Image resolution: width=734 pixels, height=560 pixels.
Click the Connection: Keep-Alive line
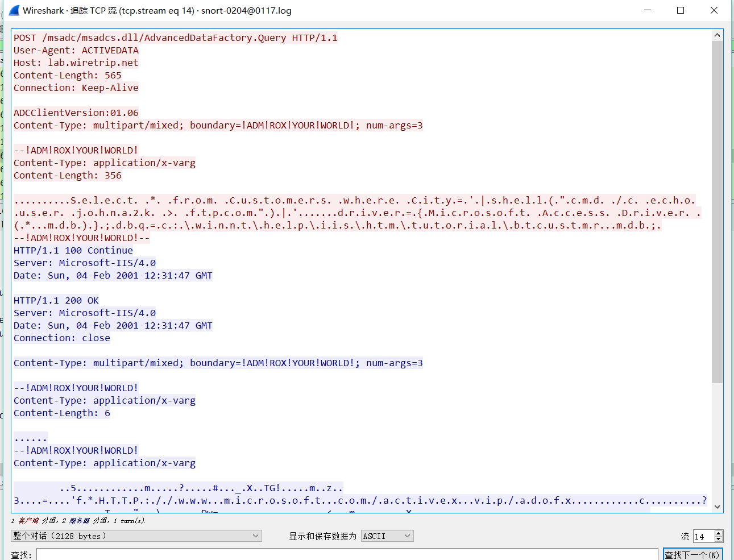[76, 88]
